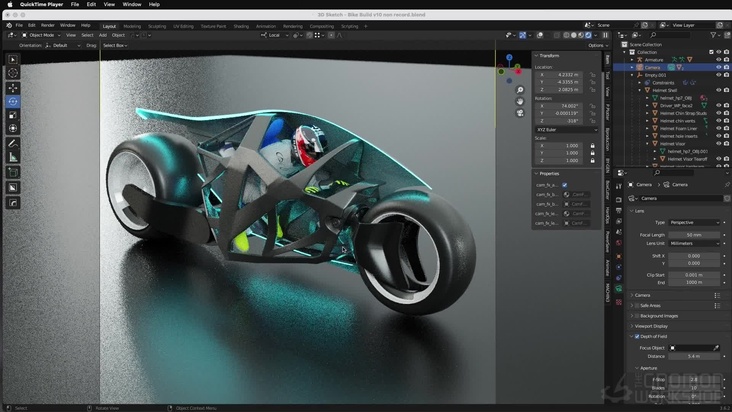
Task: Open the lens Type Perspective dropdown
Action: (695, 222)
